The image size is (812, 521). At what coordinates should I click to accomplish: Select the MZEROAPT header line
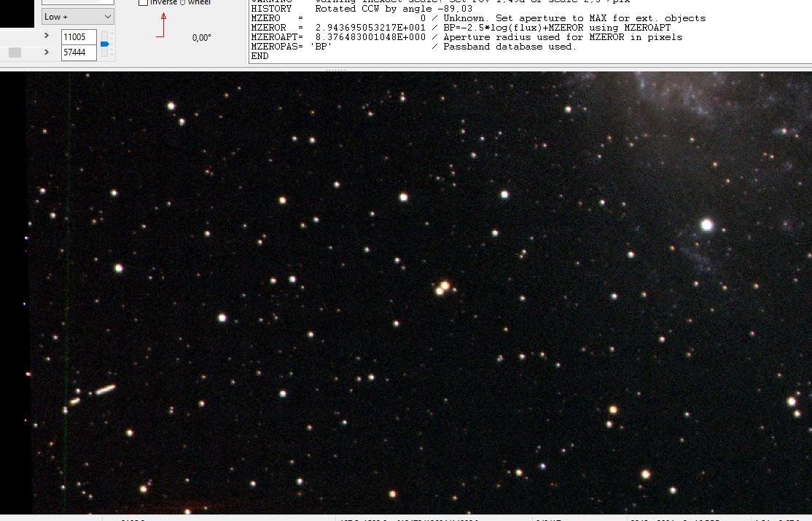(x=466, y=37)
